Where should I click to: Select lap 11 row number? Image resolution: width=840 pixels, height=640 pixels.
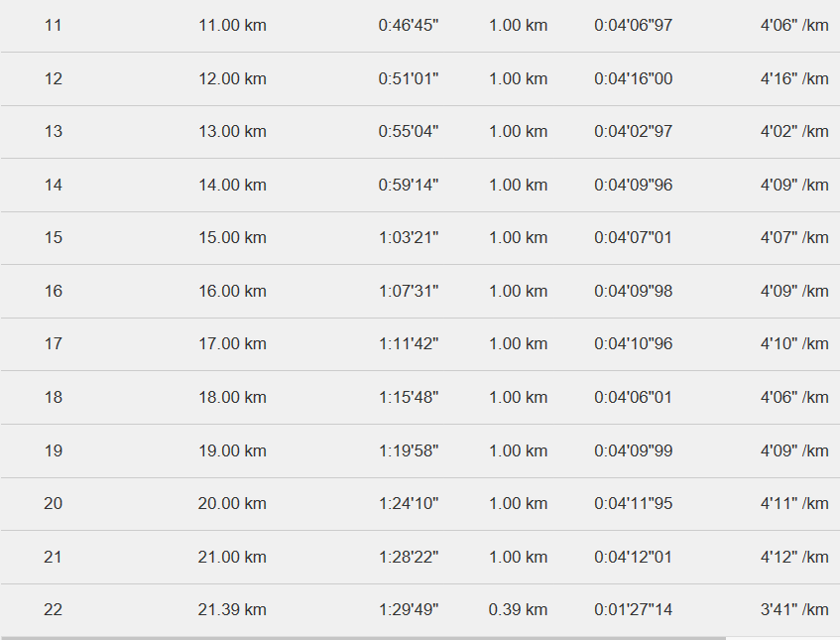pos(53,25)
